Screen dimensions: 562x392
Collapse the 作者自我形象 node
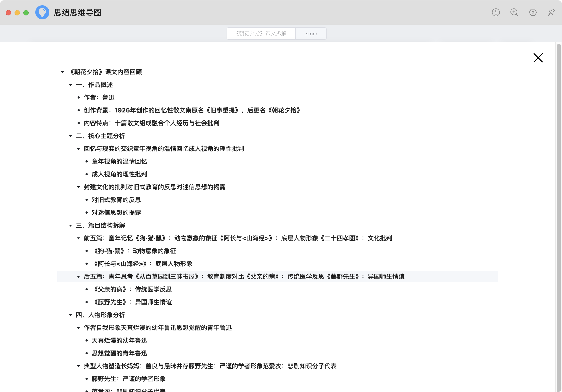coord(78,328)
